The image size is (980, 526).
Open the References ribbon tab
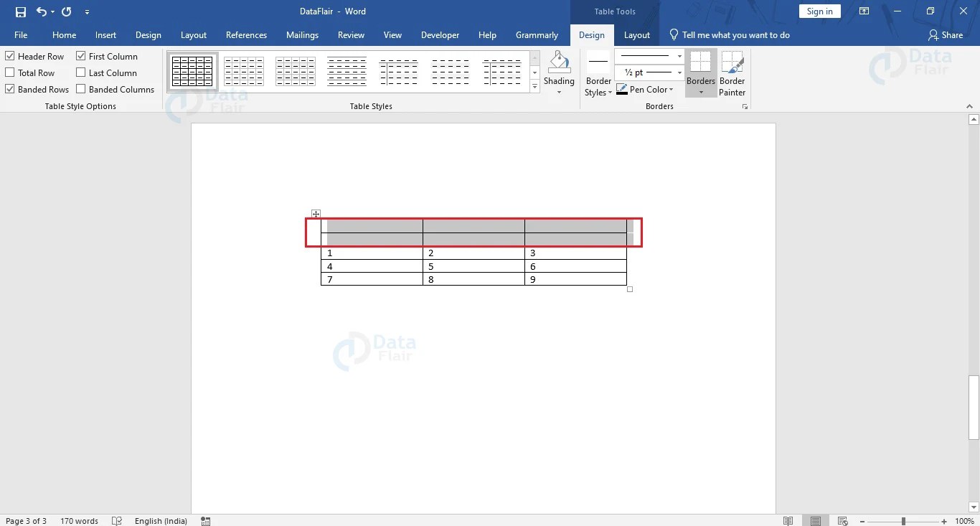coord(246,34)
